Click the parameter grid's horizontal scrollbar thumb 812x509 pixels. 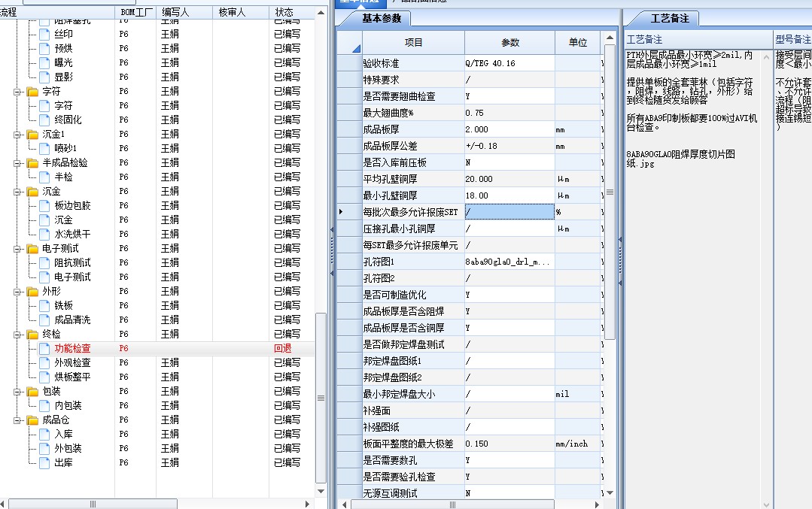click(x=452, y=504)
